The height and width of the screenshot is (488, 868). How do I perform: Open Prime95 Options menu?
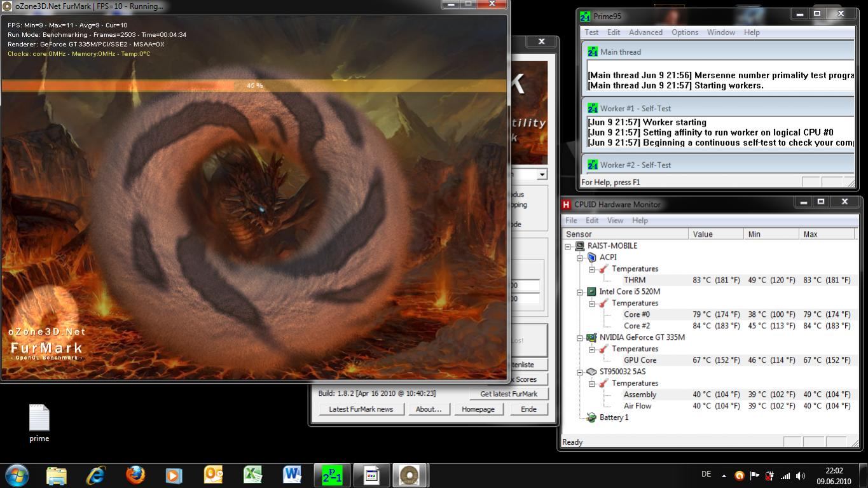685,32
